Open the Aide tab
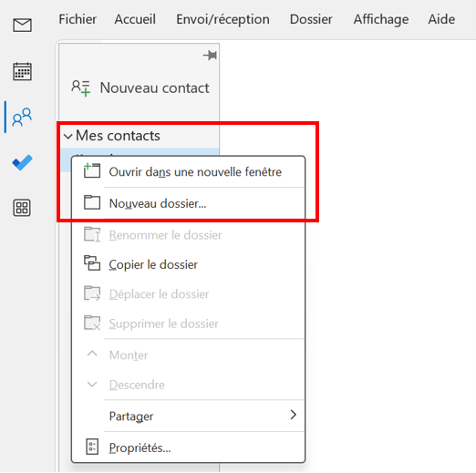 click(x=441, y=19)
